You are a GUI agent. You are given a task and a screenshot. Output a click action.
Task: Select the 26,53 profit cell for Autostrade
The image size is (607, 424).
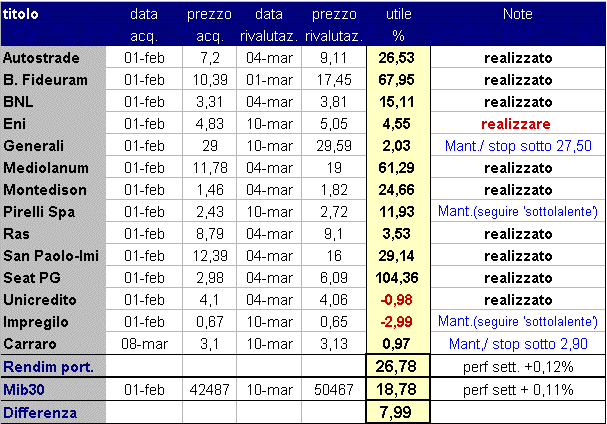396,58
